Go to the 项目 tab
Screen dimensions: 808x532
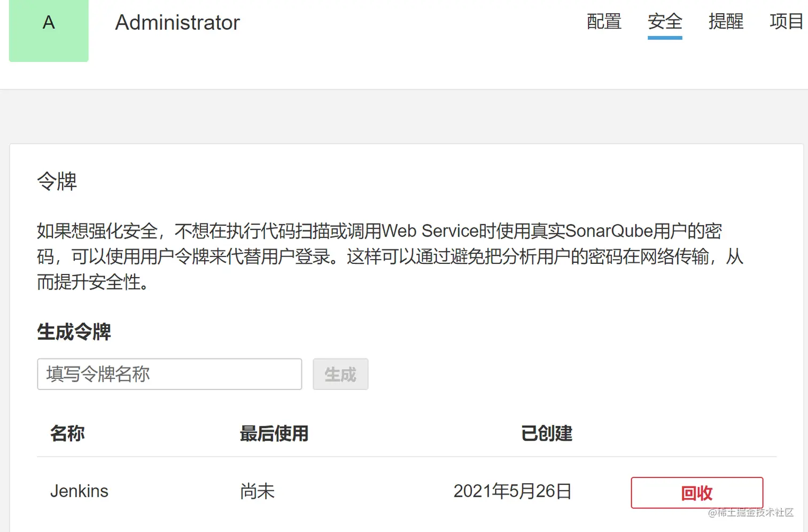click(787, 22)
